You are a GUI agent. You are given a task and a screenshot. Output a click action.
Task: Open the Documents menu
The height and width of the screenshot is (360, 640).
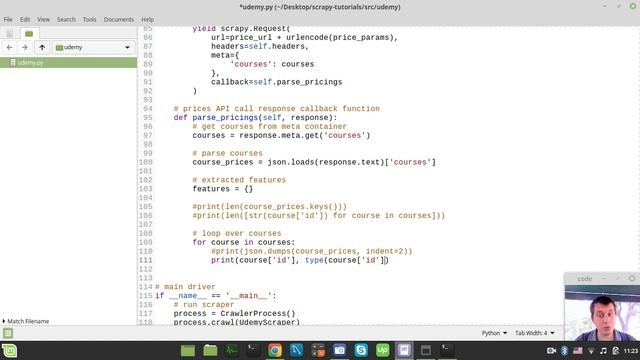point(118,19)
